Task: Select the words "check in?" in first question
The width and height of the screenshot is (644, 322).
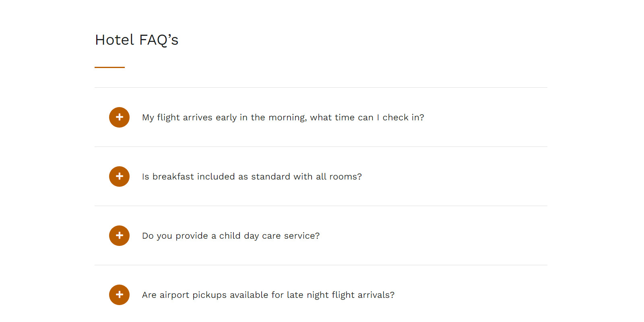Action: coord(403,118)
